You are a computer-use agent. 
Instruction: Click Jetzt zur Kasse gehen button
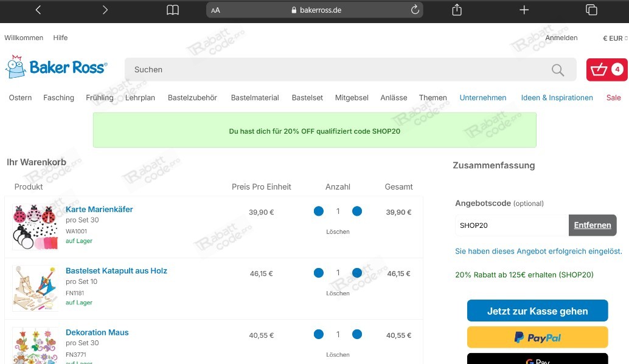tap(537, 311)
